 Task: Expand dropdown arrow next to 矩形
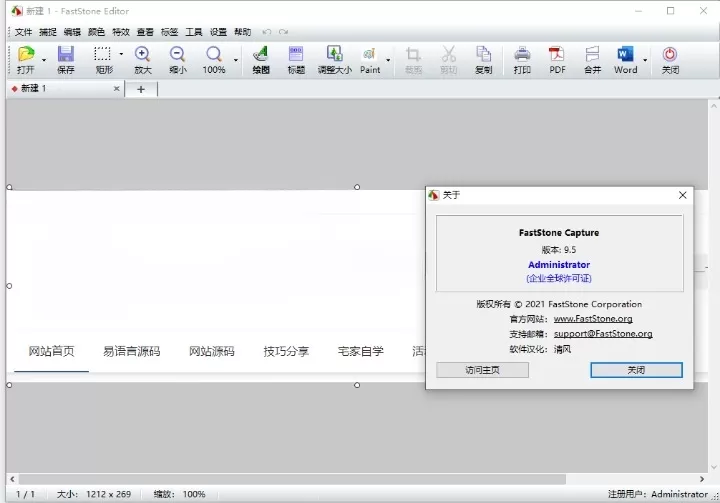pyautogui.click(x=121, y=54)
